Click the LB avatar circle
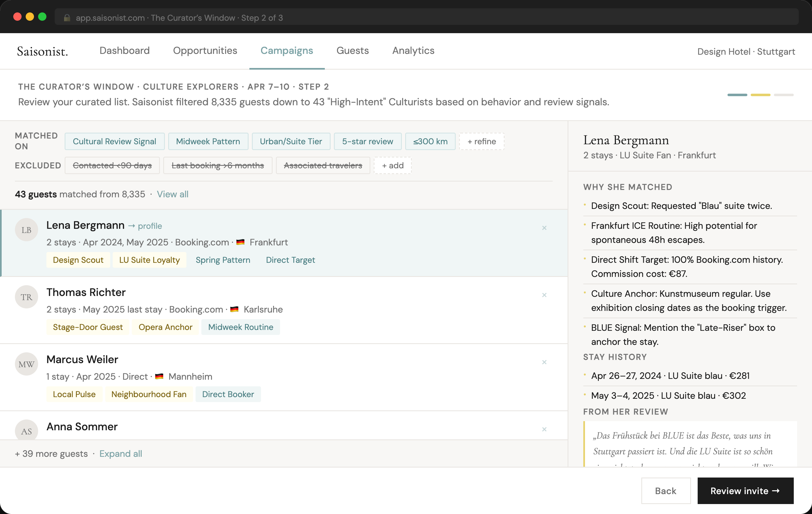The height and width of the screenshot is (514, 812). pos(26,230)
